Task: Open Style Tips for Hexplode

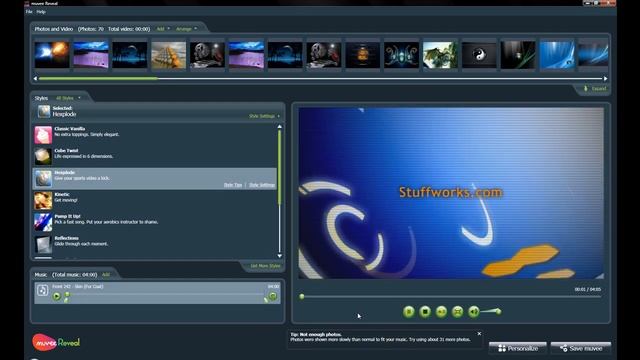Action: click(x=233, y=185)
